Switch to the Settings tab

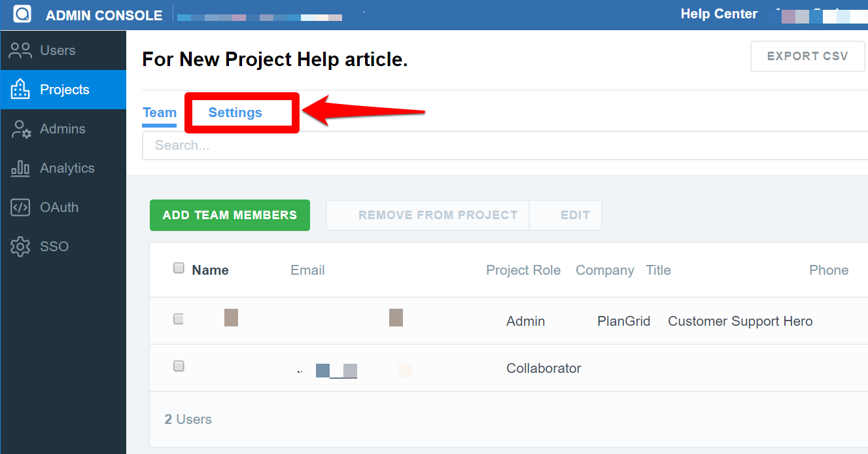pos(235,113)
